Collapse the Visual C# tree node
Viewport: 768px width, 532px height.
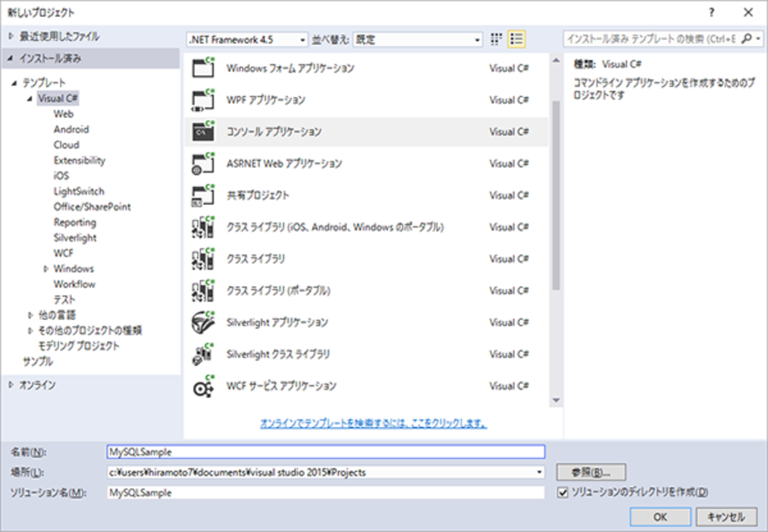pos(30,99)
